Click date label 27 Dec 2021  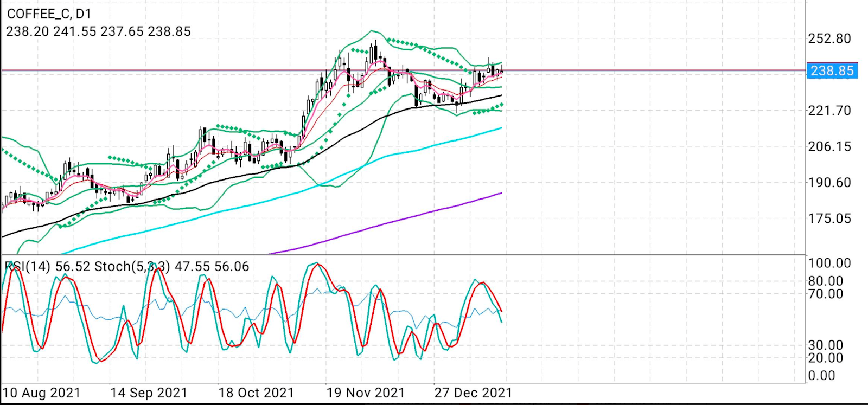pyautogui.click(x=473, y=393)
